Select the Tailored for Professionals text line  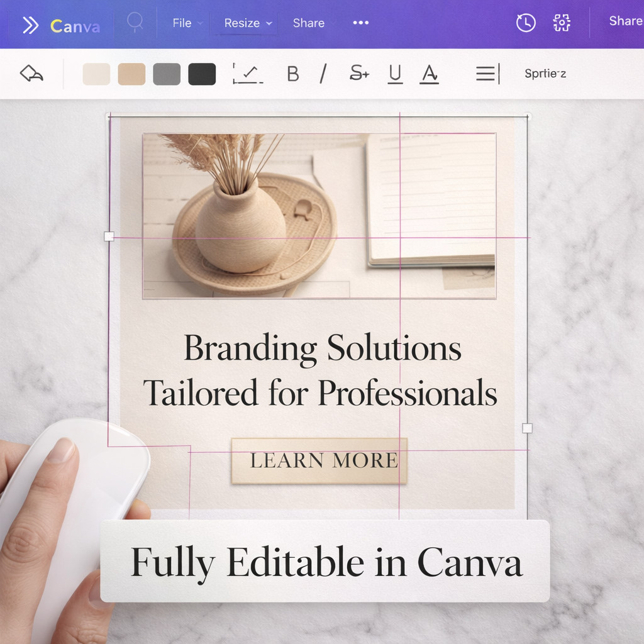[320, 392]
